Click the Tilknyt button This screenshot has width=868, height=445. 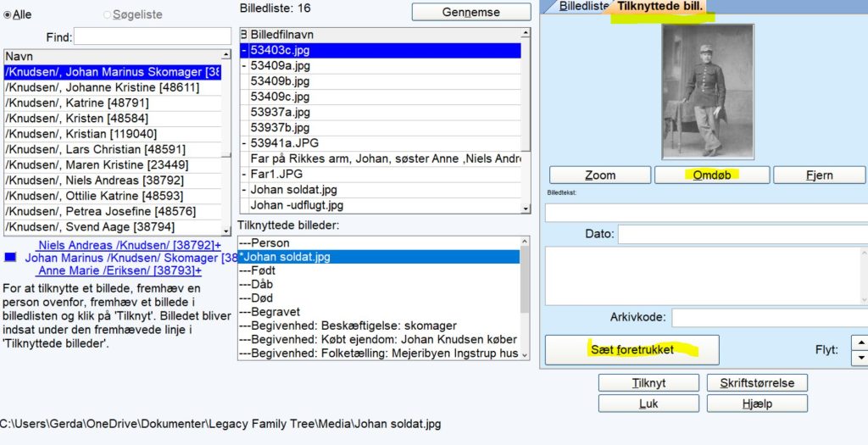pyautogui.click(x=648, y=383)
